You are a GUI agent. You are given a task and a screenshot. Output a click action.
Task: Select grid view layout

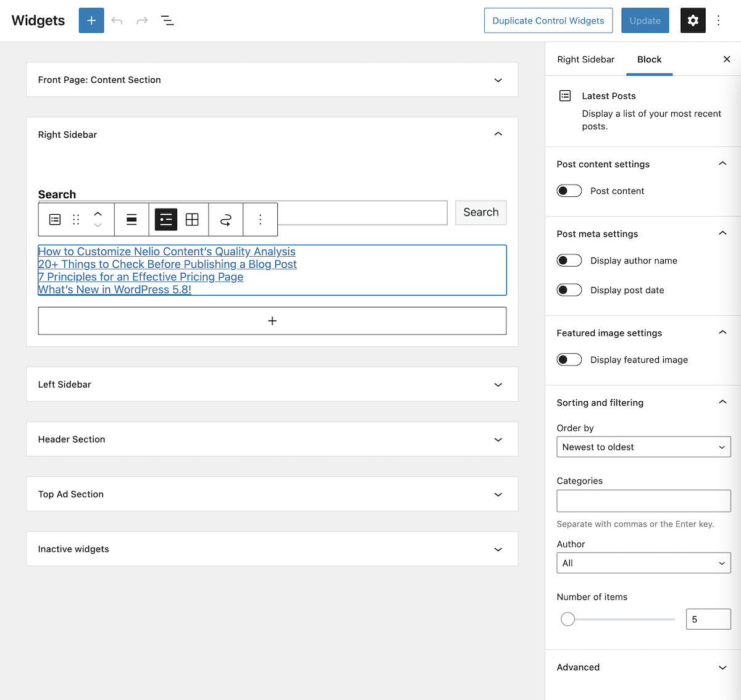pyautogui.click(x=192, y=219)
